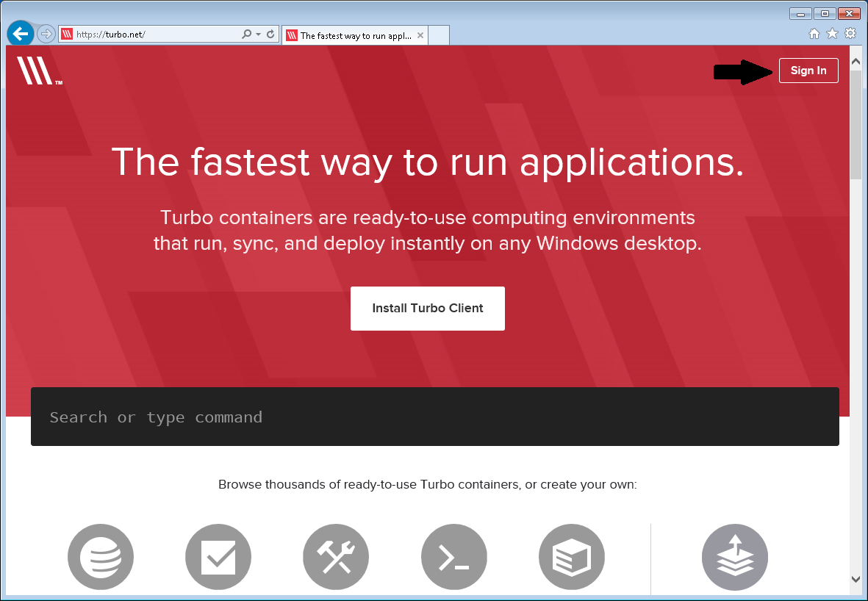Click the package Database category icon
Image resolution: width=868 pixels, height=601 pixels.
pos(572,557)
